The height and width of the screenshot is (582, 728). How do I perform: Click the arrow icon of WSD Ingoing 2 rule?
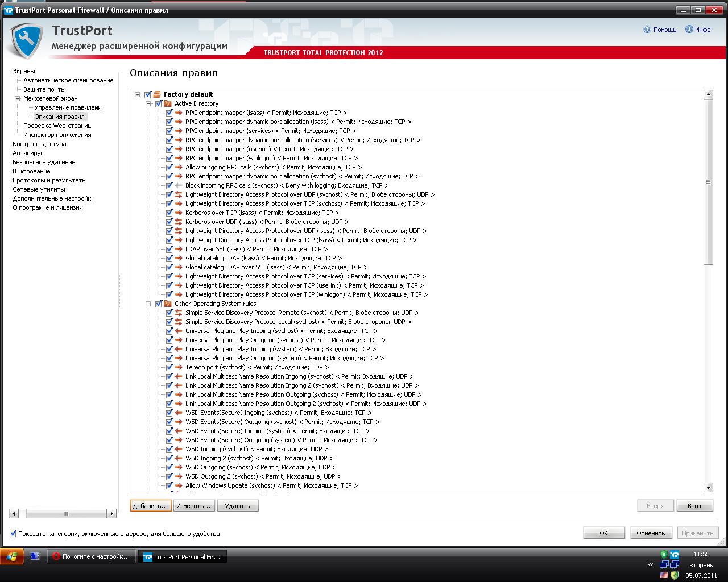pos(179,458)
